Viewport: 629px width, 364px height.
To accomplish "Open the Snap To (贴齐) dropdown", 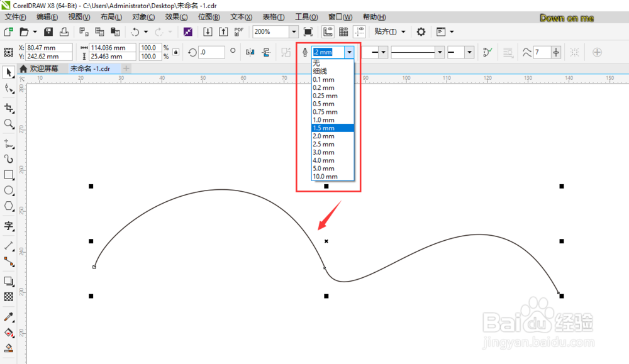I will point(390,31).
